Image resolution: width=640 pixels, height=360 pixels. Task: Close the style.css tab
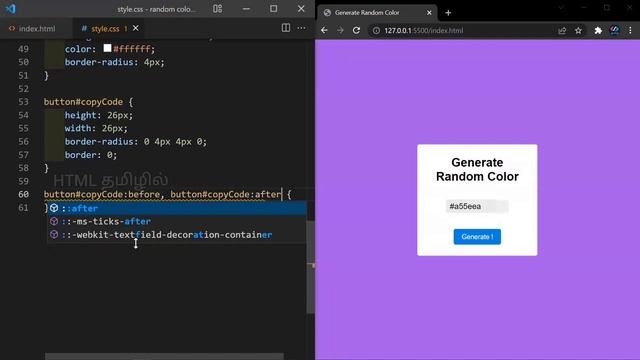pos(136,28)
